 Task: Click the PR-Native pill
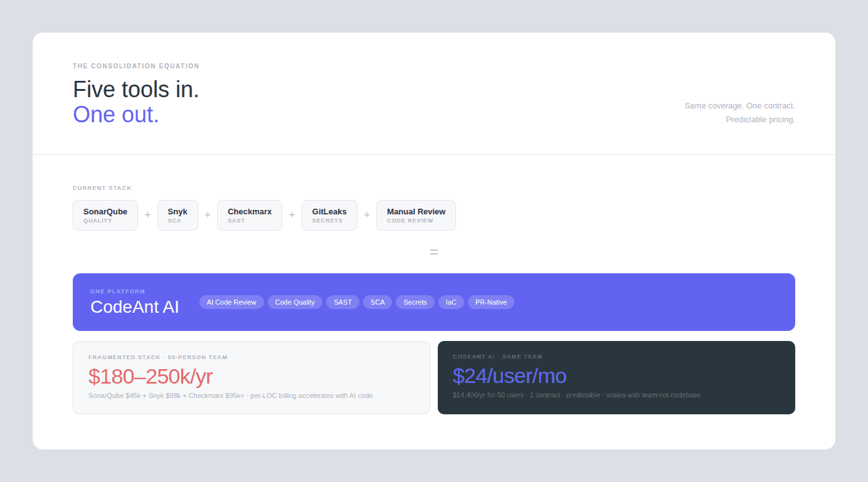click(x=491, y=302)
